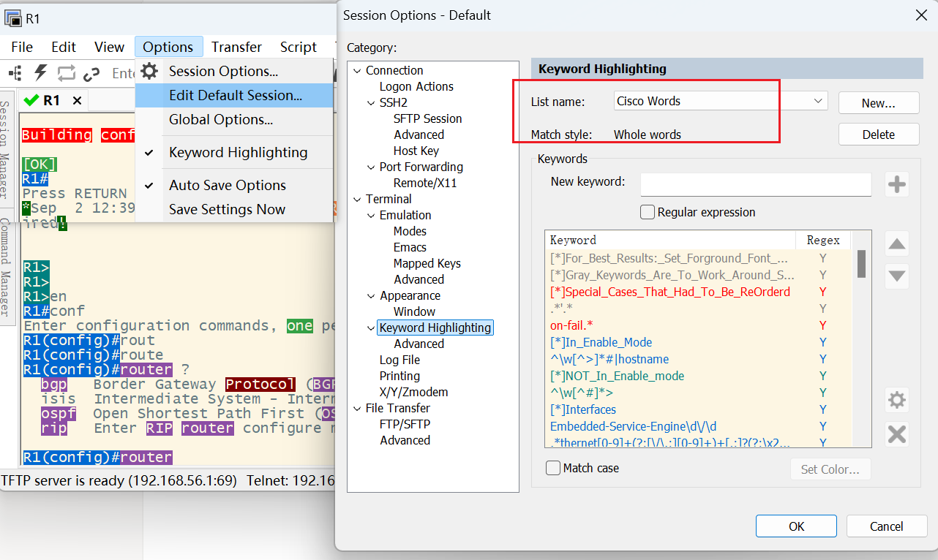The height and width of the screenshot is (560, 938).
Task: Click the Set Color... button
Action: tap(830, 469)
